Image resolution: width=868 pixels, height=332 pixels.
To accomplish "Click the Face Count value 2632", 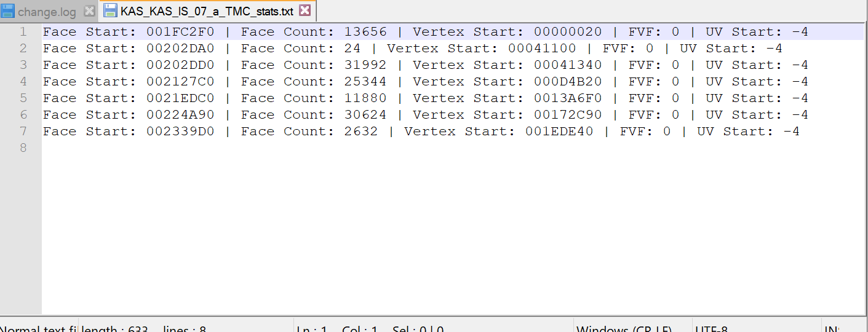I will click(361, 131).
